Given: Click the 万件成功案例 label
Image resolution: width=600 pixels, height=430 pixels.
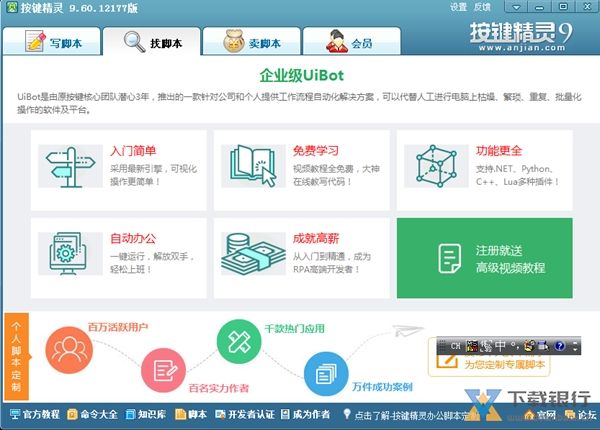Looking at the screenshot, I should (x=382, y=387).
